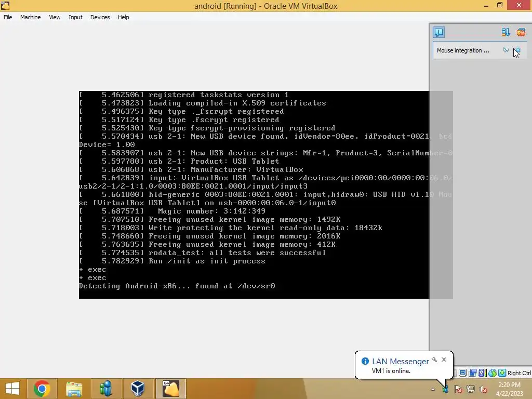Click the VM1 is online message

[x=391, y=371]
